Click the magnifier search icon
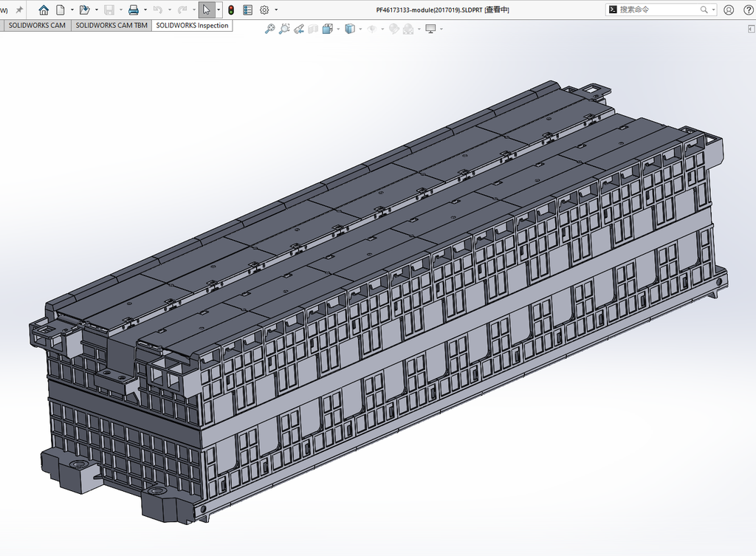The width and height of the screenshot is (756, 556). 704,10
